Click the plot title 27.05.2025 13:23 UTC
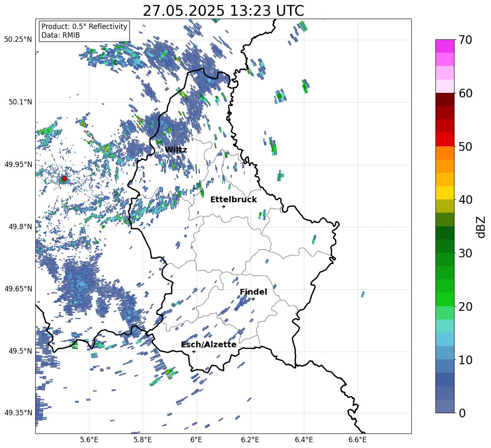Image resolution: width=491 pixels, height=448 pixels. click(x=224, y=11)
